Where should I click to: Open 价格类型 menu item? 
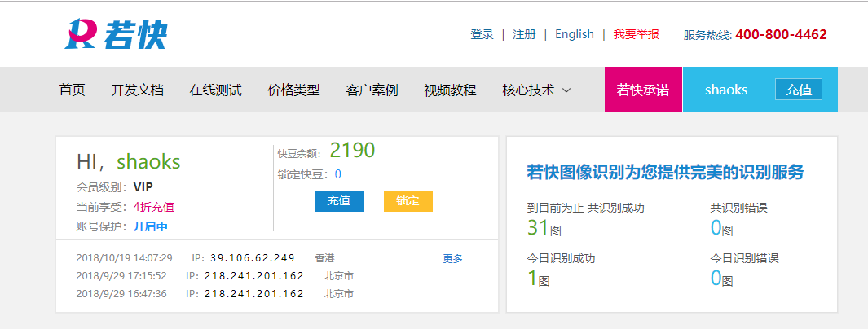click(293, 90)
